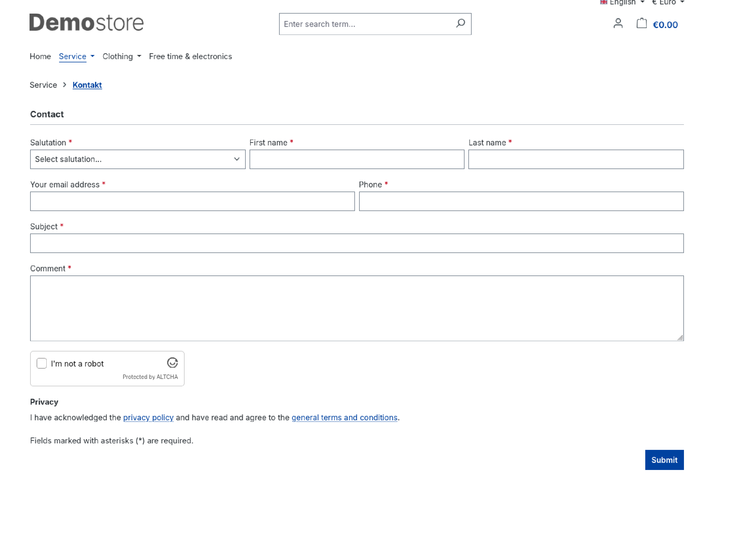This screenshot has width=756, height=535.
Task: Focus the Last name field
Action: [576, 159]
